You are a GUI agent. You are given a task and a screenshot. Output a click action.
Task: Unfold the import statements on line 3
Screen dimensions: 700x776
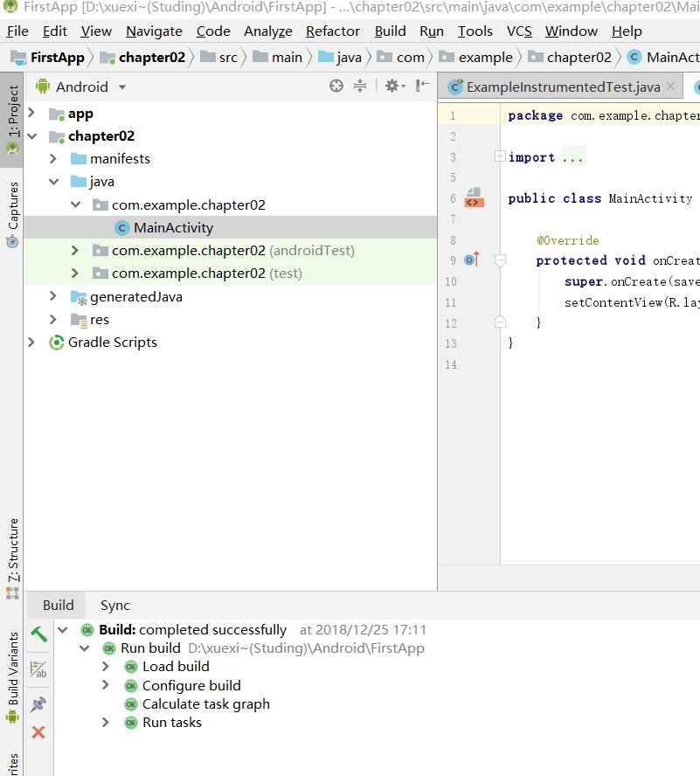click(x=500, y=156)
